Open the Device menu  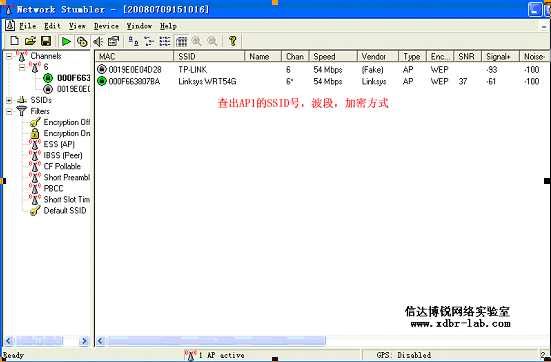click(106, 26)
